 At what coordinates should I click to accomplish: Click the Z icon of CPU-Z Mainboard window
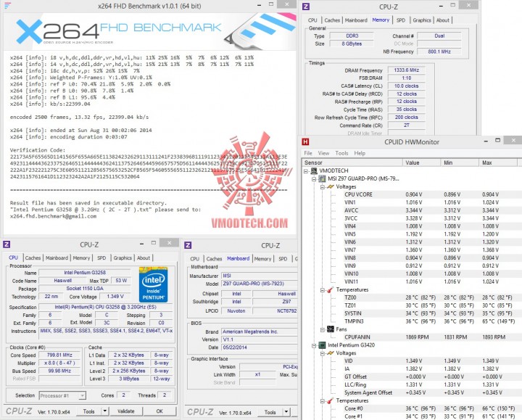point(188,245)
